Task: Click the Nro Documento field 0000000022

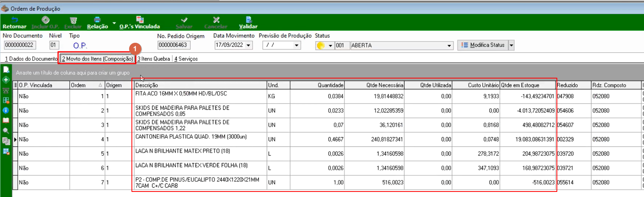Action: point(20,46)
